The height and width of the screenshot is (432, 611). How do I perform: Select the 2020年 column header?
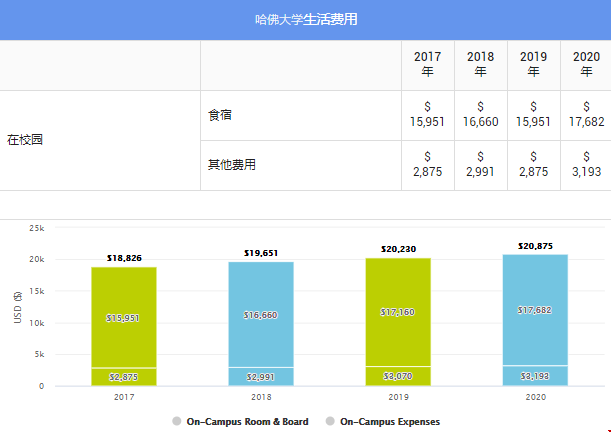coord(586,65)
